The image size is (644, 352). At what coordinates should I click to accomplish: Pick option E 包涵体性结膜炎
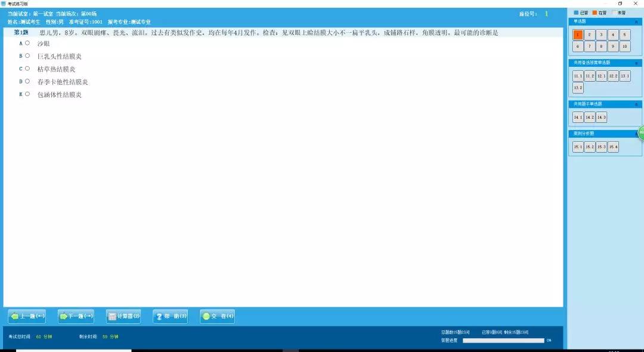click(27, 94)
